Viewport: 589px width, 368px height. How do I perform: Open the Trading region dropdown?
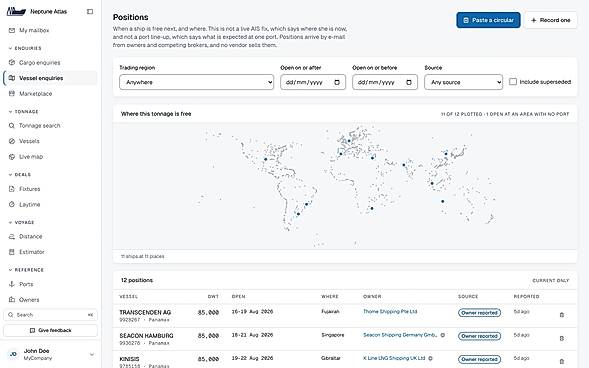[x=196, y=82]
